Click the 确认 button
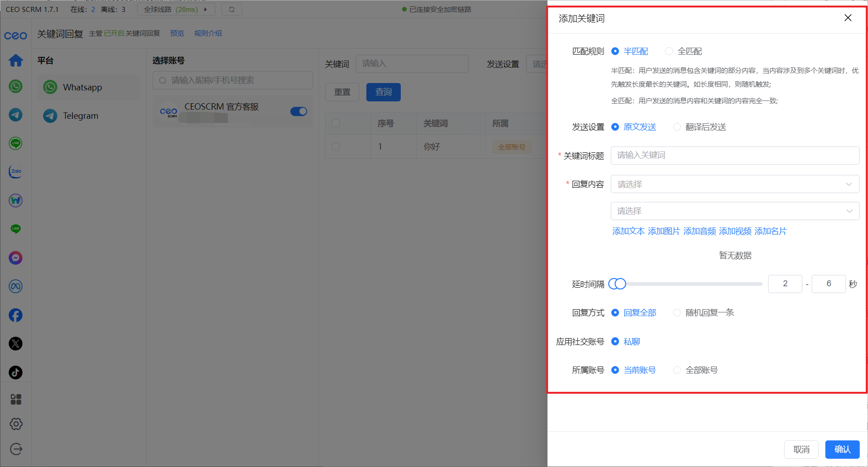 [x=842, y=450]
